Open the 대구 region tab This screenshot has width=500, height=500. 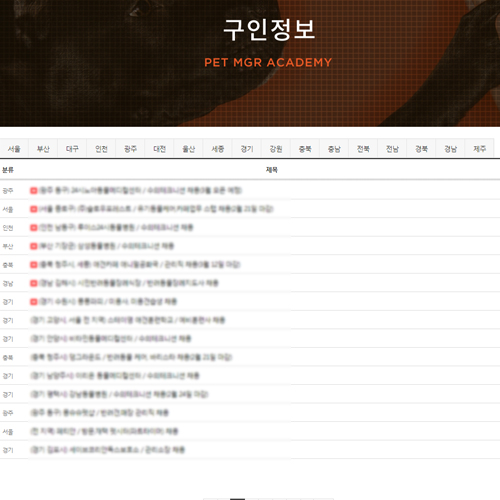(72, 149)
